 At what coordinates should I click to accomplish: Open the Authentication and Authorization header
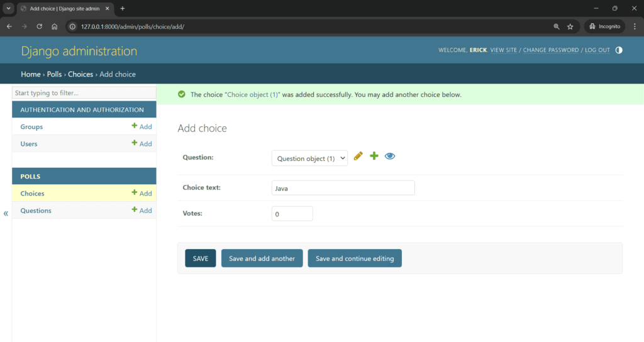coord(82,109)
